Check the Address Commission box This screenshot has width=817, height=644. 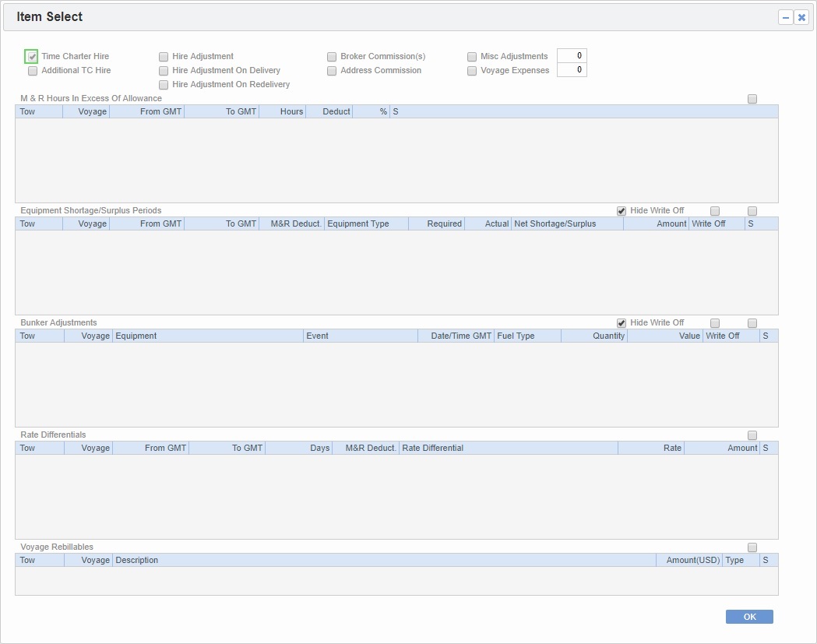(332, 70)
